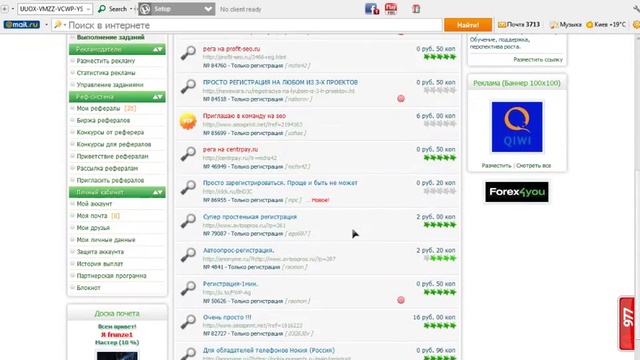
Task: Click the mail.ru logo button
Action: tap(22, 24)
